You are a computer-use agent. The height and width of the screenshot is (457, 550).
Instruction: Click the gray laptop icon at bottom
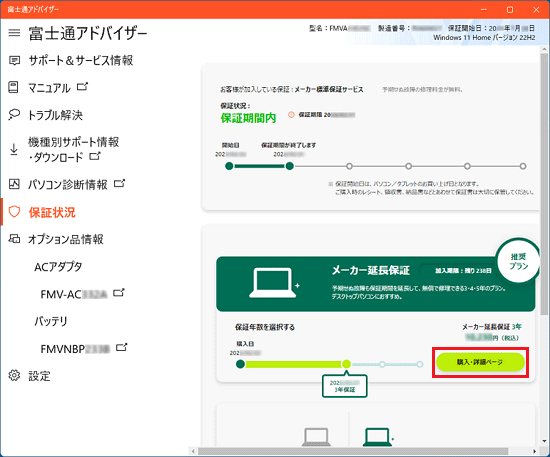(x=316, y=437)
